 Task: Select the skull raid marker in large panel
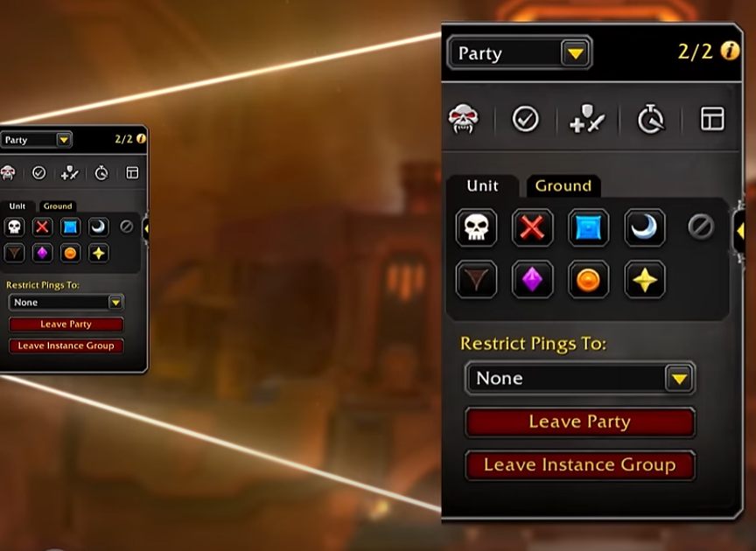(476, 227)
